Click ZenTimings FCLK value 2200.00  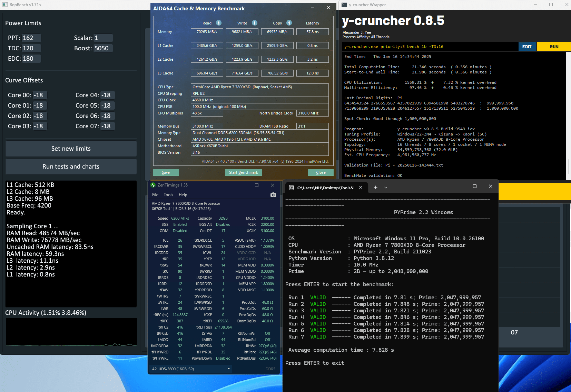tap(267, 224)
